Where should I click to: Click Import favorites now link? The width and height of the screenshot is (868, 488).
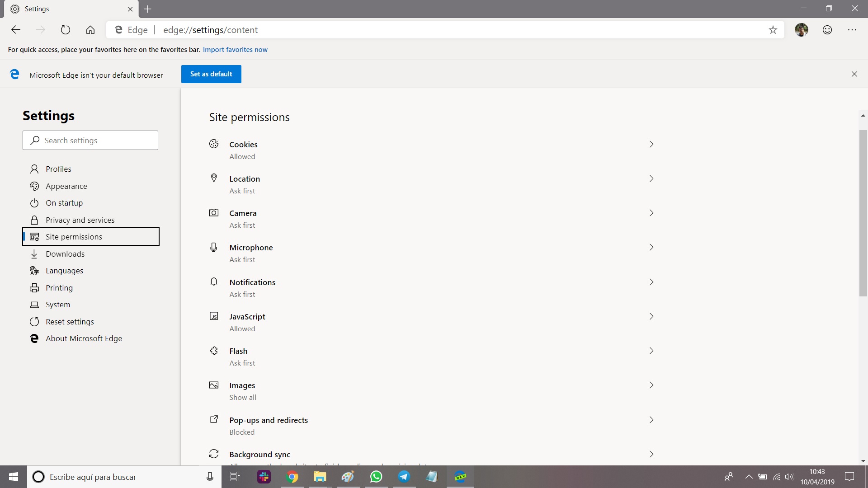[x=235, y=50]
